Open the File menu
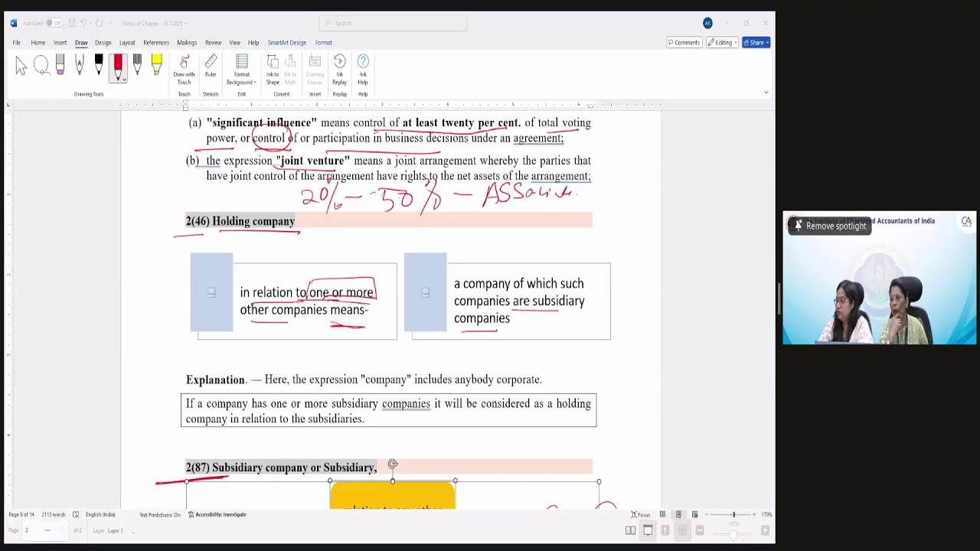This screenshot has height=551, width=980. coord(16,43)
